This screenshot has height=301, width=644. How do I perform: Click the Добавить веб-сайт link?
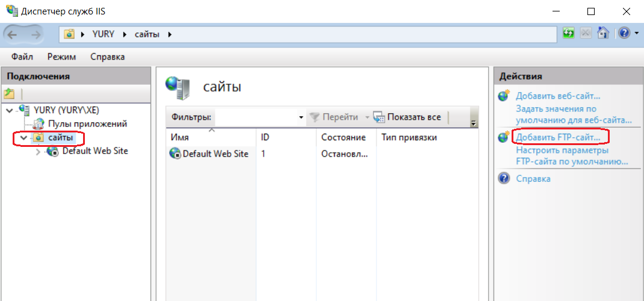558,96
